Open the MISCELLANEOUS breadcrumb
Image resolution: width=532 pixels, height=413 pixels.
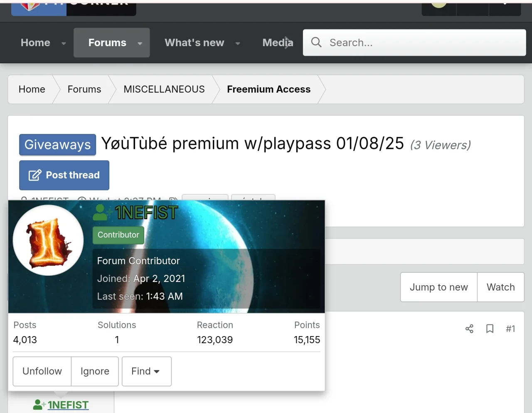click(x=164, y=89)
